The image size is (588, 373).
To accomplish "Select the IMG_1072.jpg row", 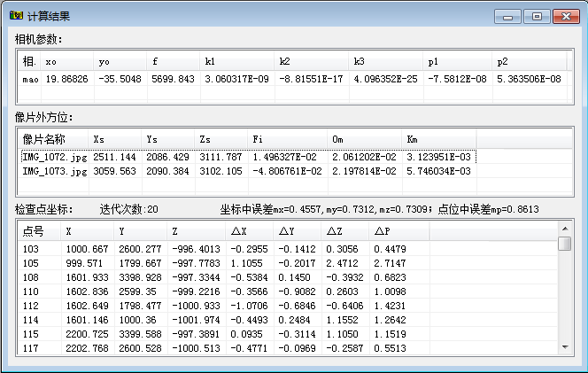I will (x=248, y=157).
